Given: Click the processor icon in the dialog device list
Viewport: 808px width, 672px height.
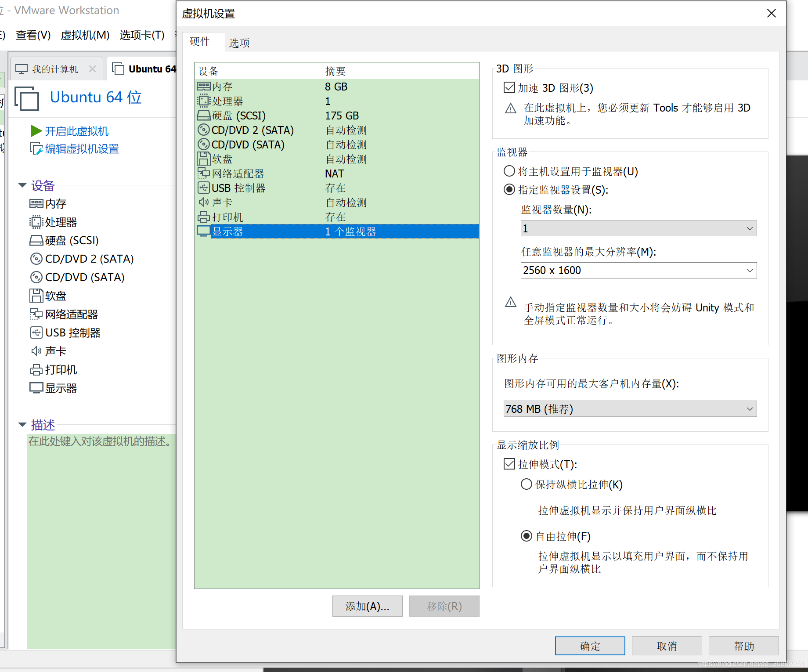Looking at the screenshot, I should (x=203, y=101).
